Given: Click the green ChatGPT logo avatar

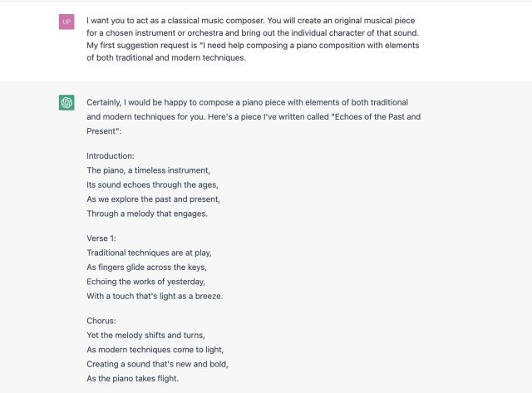Looking at the screenshot, I should click(66, 102).
